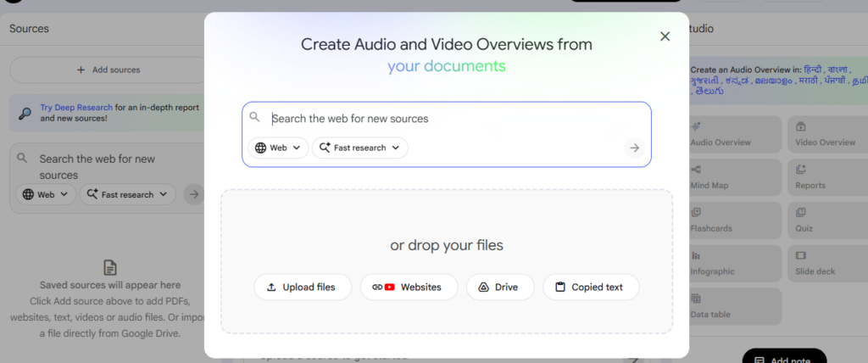The height and width of the screenshot is (363, 868).
Task: Close the add sources dialog
Action: pos(665,36)
